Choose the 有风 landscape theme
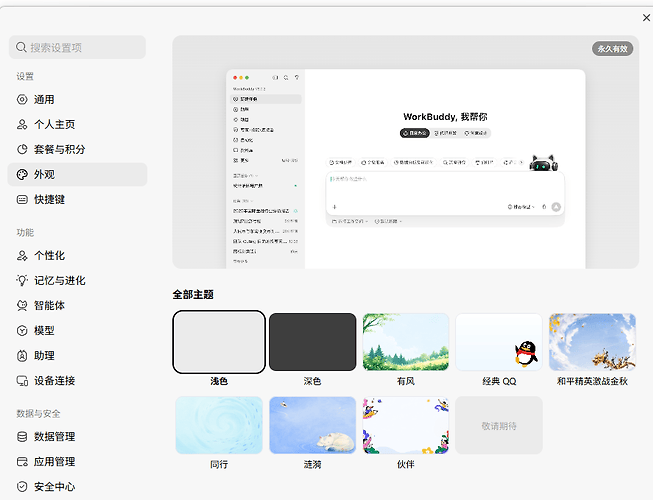Screen dimensions: 653x500 406,342
